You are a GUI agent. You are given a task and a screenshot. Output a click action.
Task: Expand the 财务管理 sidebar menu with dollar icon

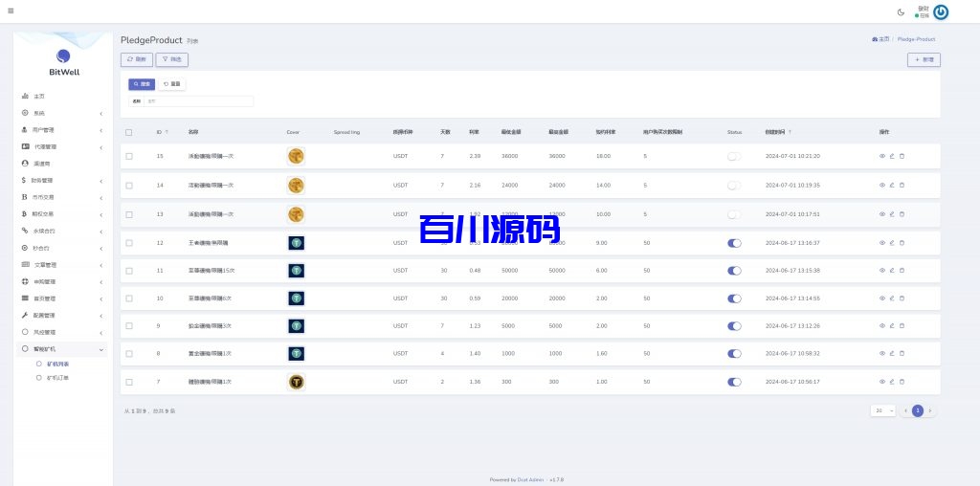coord(60,181)
